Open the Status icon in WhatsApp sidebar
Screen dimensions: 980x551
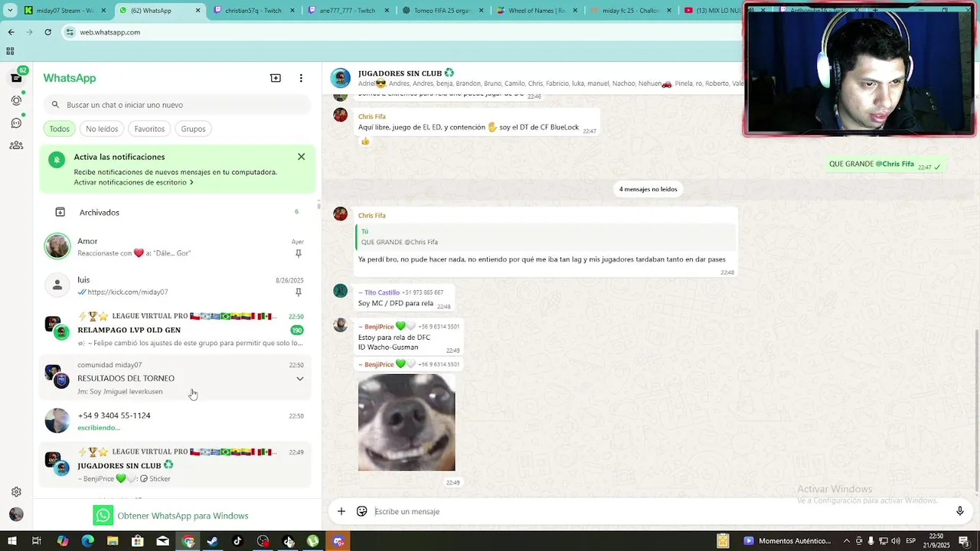16,100
